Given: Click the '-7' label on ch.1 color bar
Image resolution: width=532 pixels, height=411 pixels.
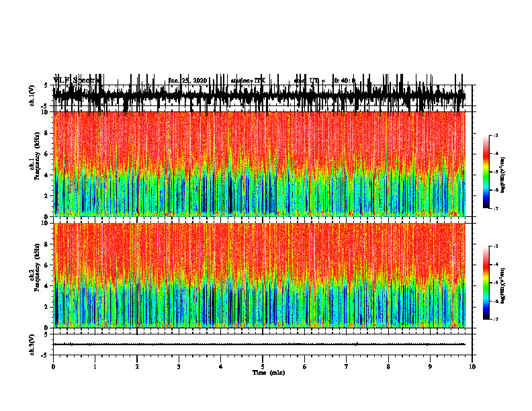Looking at the screenshot, I should click(496, 208).
